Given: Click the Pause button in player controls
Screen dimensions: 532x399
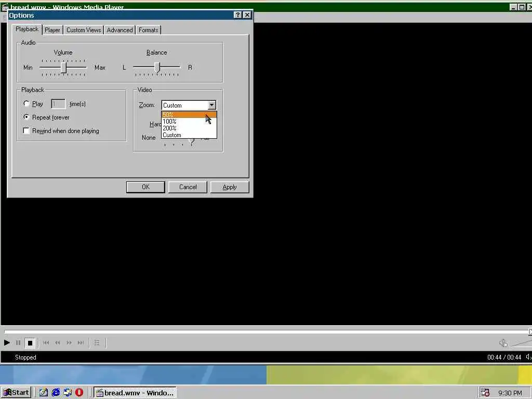Looking at the screenshot, I should click(18, 343).
